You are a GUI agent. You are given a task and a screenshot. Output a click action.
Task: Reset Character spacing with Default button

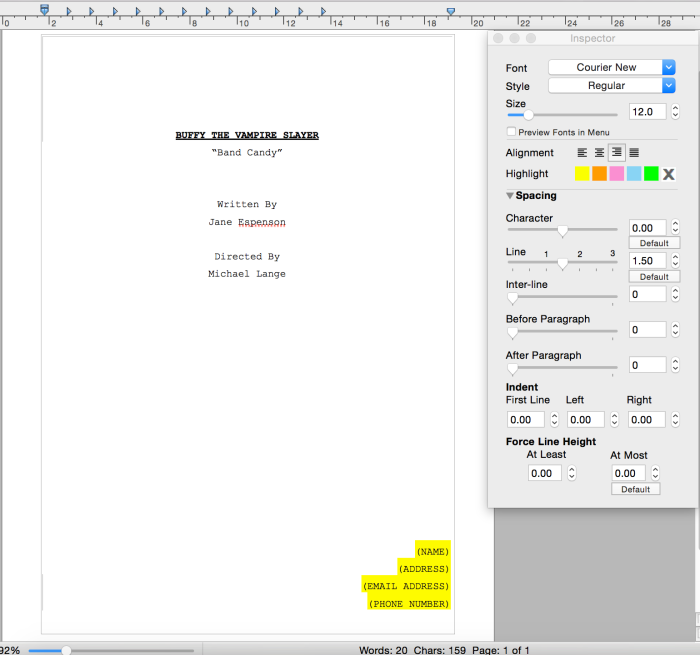[654, 243]
